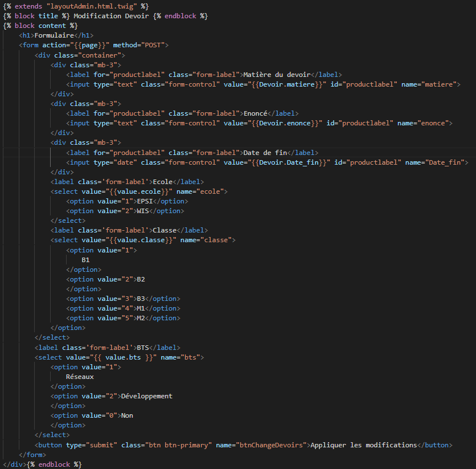Click the "{{Devoir.matiere}}" value
The height and width of the screenshot is (469, 476).
[x=287, y=84]
